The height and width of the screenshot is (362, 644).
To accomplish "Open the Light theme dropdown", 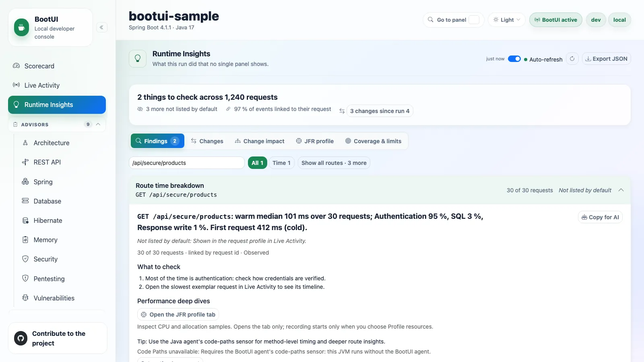I will [x=507, y=20].
